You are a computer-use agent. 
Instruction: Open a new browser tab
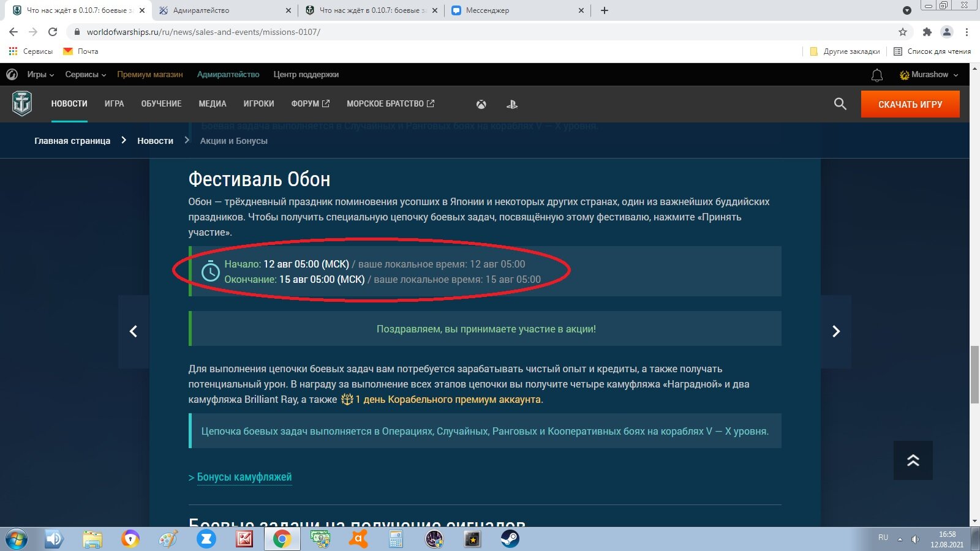coord(605,10)
